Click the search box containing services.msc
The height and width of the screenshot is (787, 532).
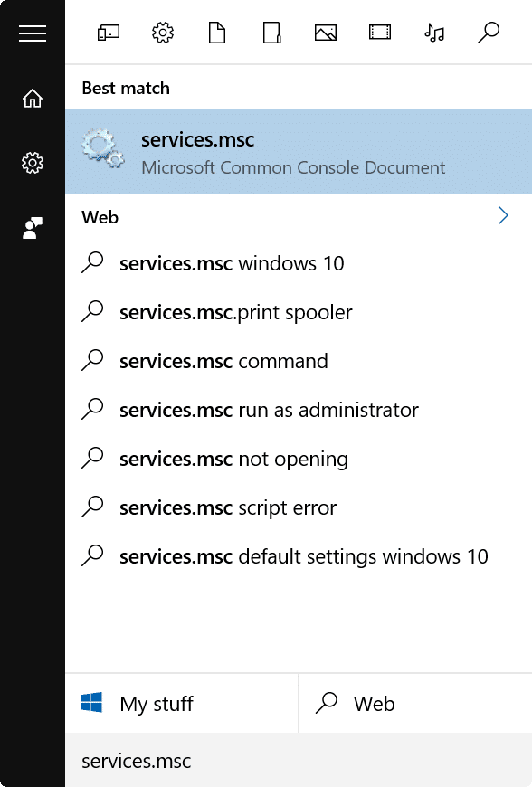click(x=299, y=761)
